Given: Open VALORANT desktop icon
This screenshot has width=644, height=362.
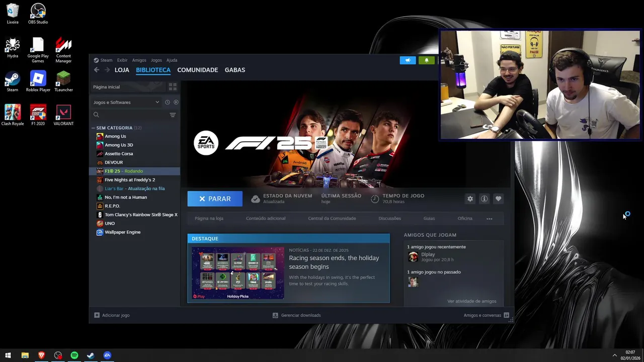Looking at the screenshot, I should 63,115.
